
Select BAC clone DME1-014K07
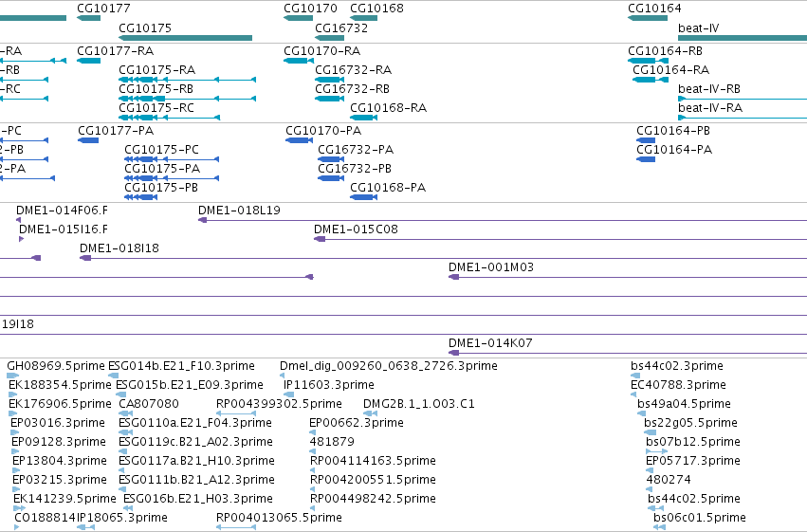tap(628, 353)
